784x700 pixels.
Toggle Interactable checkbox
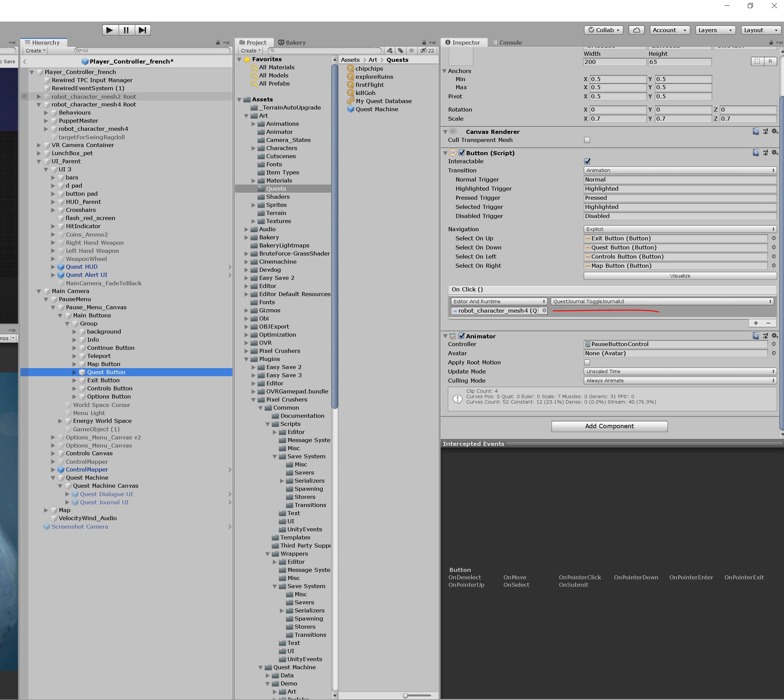coord(587,162)
